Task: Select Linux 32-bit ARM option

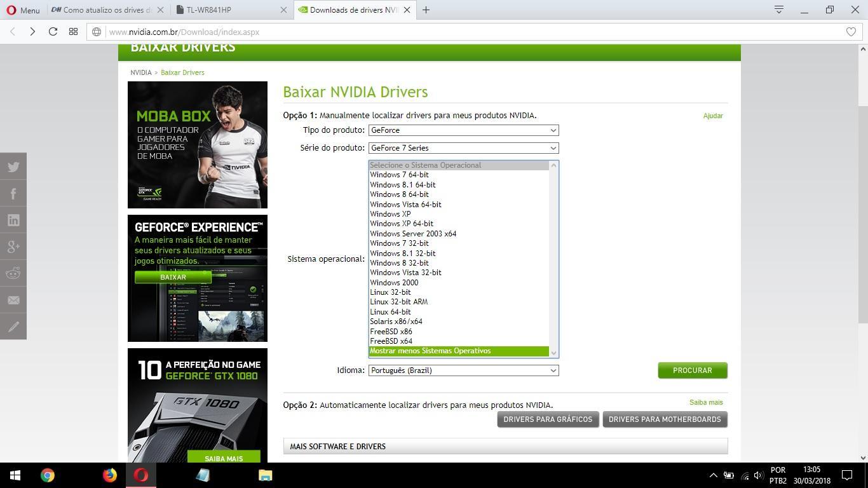Action: pos(459,302)
